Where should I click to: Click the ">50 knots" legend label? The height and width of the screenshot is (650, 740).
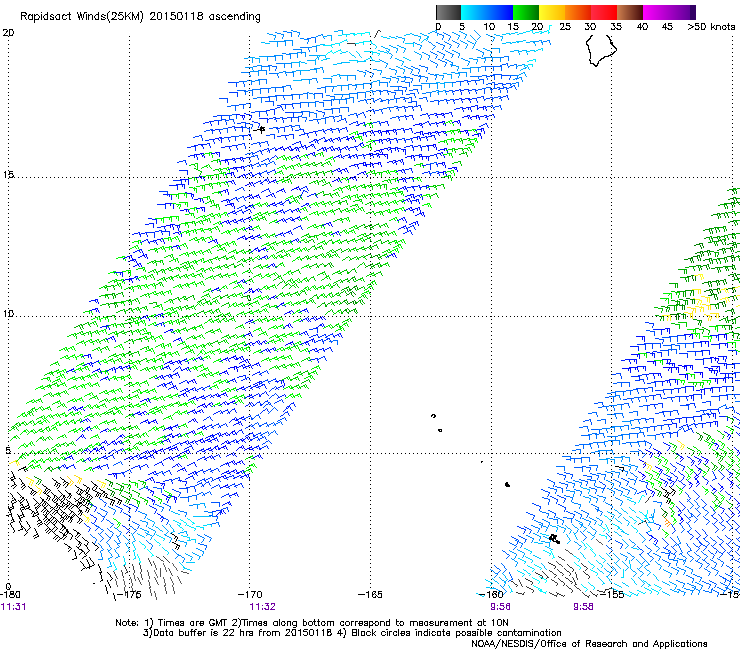(711, 27)
